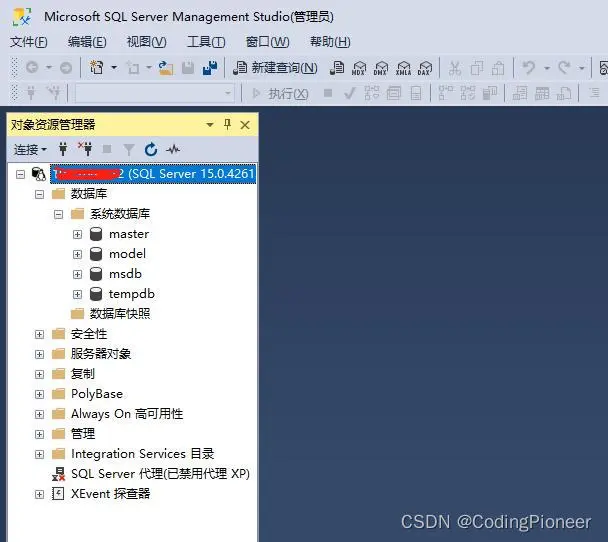Close the 对象资源管理器 panel
Screen dimensions: 608x542
[x=245, y=125]
